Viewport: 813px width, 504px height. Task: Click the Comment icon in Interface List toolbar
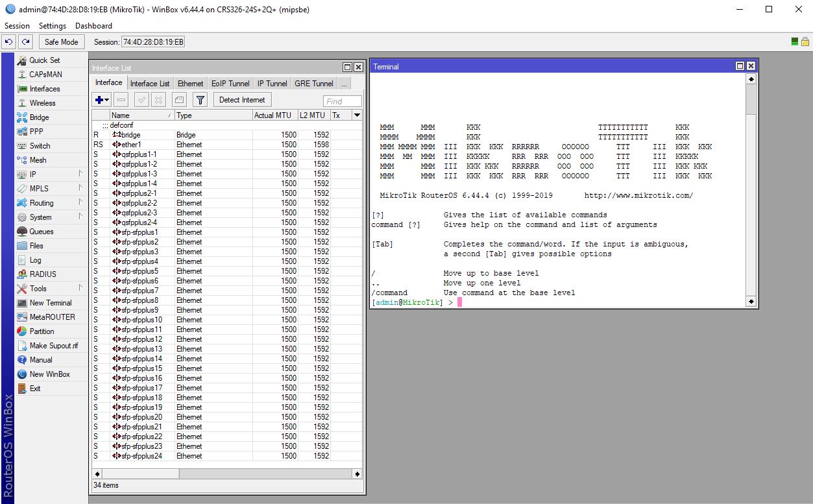tap(179, 100)
